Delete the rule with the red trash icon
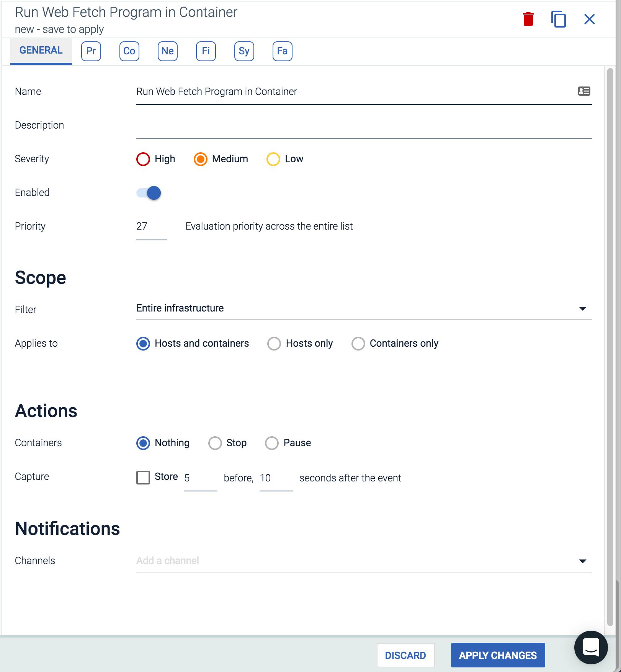621x672 pixels. pyautogui.click(x=528, y=19)
